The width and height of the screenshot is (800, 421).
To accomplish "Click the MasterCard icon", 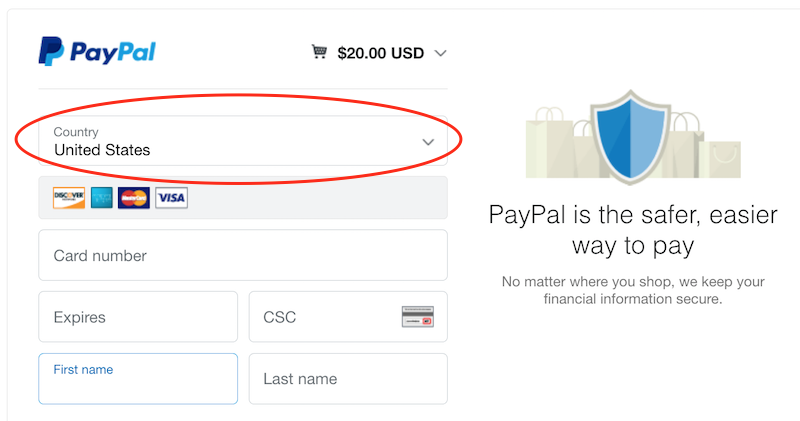I will 133,198.
